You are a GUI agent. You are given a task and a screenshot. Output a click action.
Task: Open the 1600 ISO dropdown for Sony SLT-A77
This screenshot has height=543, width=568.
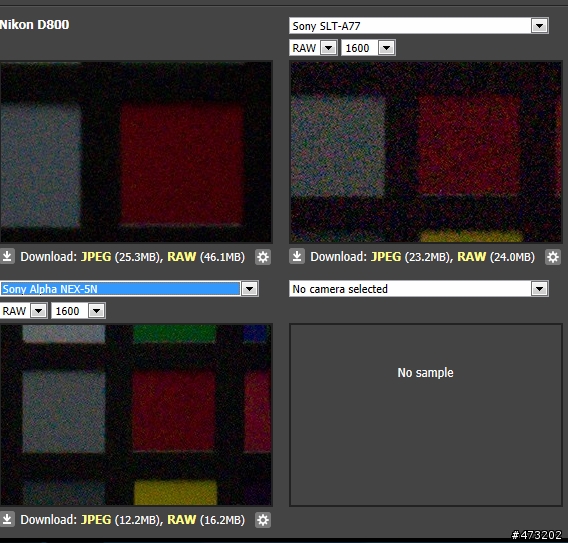click(x=368, y=48)
